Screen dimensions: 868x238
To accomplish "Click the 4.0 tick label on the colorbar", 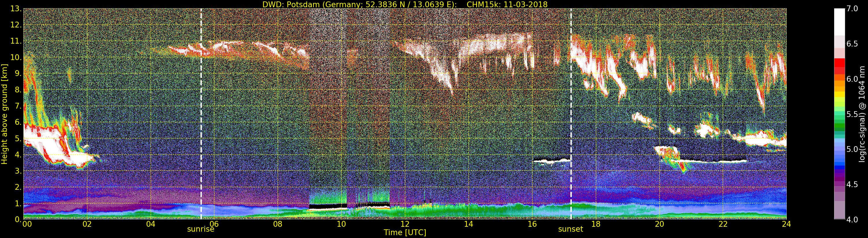I will coord(852,220).
